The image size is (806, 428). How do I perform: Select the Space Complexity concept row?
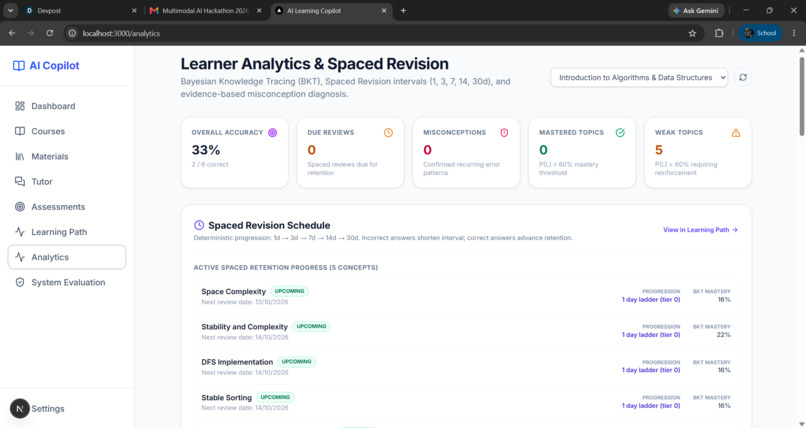(x=466, y=296)
